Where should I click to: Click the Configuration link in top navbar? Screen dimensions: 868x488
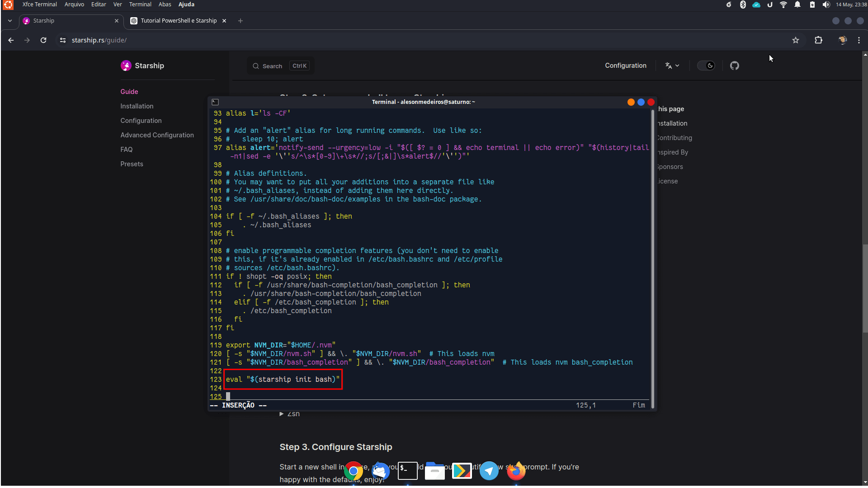tap(626, 66)
